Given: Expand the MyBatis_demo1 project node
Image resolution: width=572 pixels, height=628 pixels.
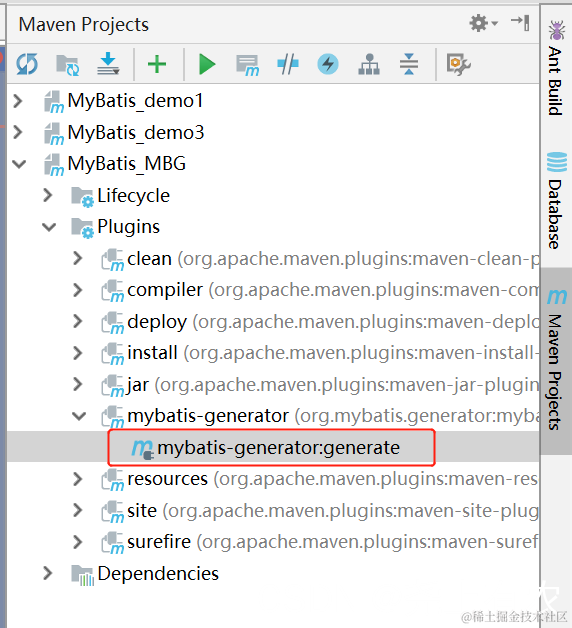Looking at the screenshot, I should (17, 101).
